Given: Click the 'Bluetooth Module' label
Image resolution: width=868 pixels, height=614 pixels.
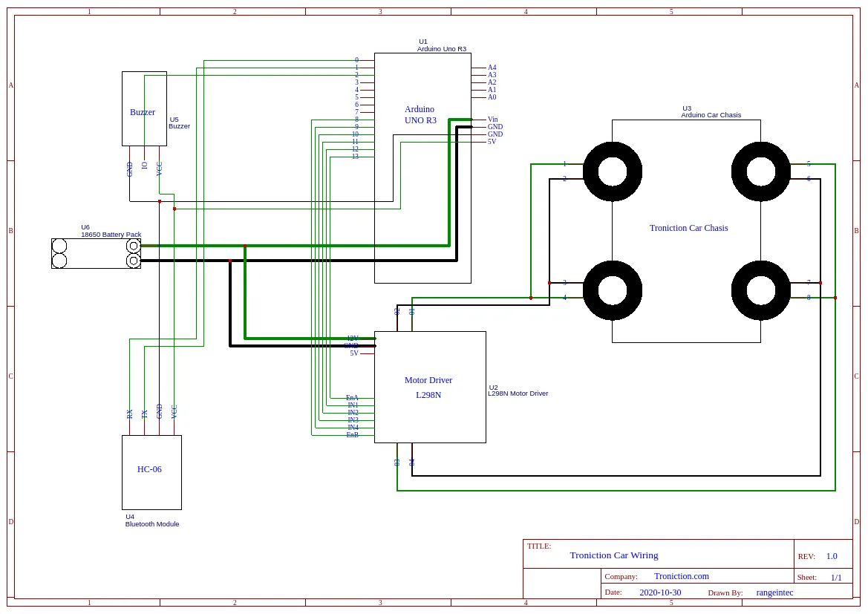Looking at the screenshot, I should pyautogui.click(x=152, y=524).
